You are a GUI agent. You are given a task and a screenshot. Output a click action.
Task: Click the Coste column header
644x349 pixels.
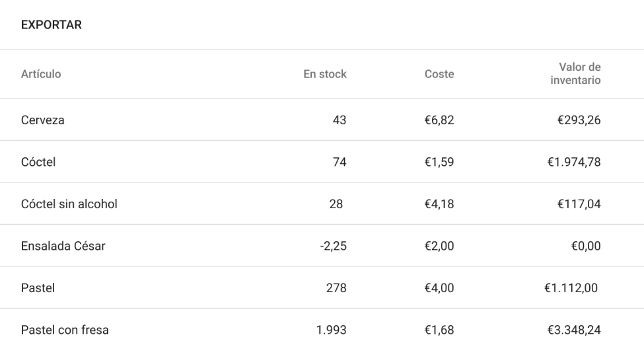pos(439,75)
